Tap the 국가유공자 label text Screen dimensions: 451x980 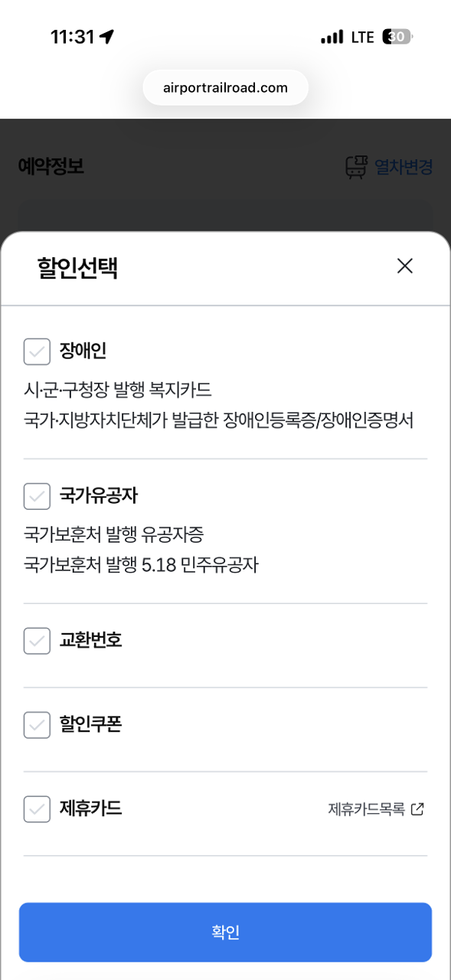point(99,495)
